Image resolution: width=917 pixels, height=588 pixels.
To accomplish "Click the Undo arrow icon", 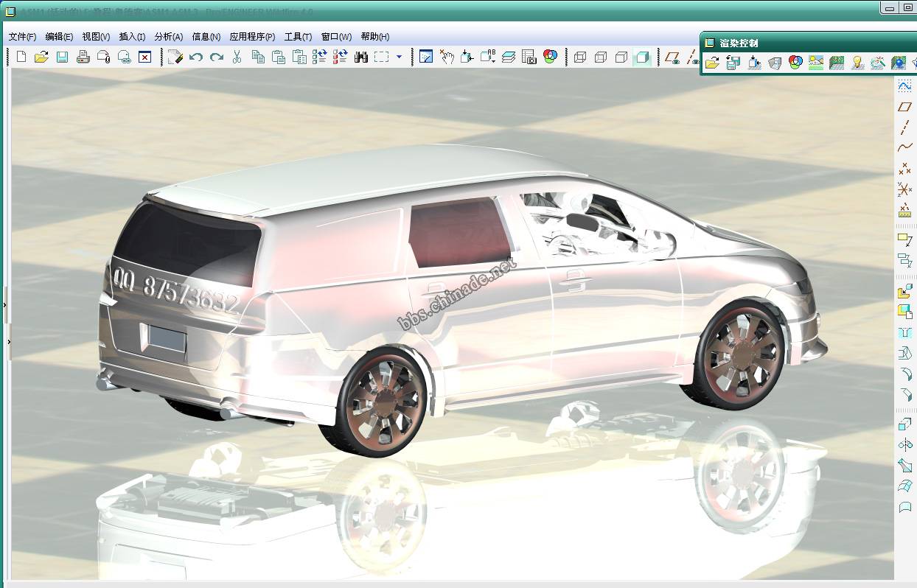I will pos(196,57).
